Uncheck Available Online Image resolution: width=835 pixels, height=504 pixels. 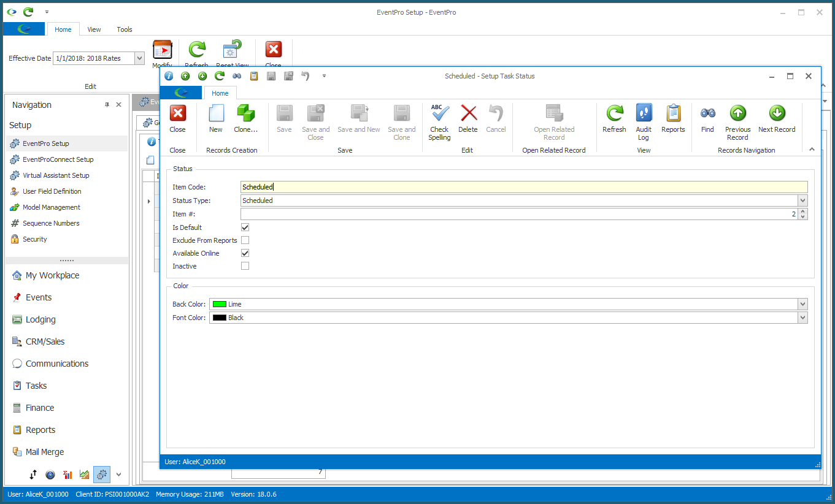click(x=245, y=253)
